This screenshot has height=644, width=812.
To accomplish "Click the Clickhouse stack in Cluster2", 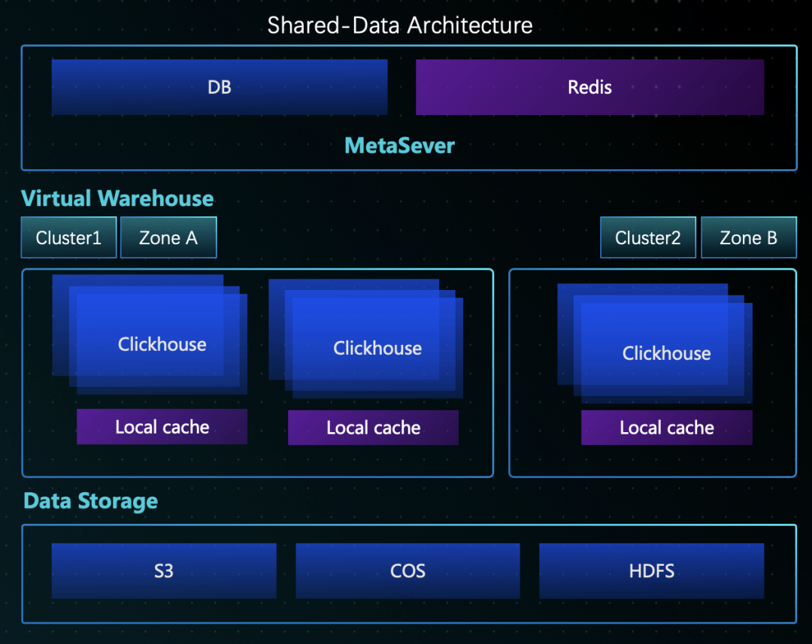I will click(655, 343).
